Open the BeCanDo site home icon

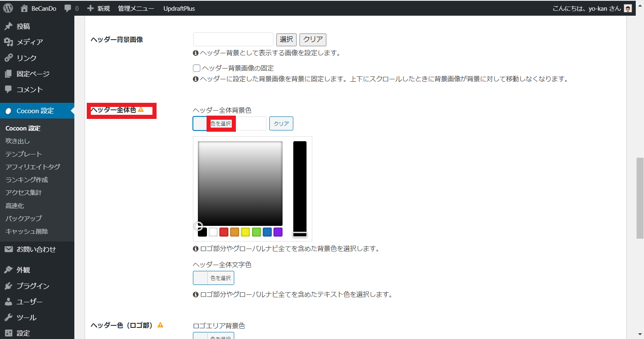[x=24, y=8]
